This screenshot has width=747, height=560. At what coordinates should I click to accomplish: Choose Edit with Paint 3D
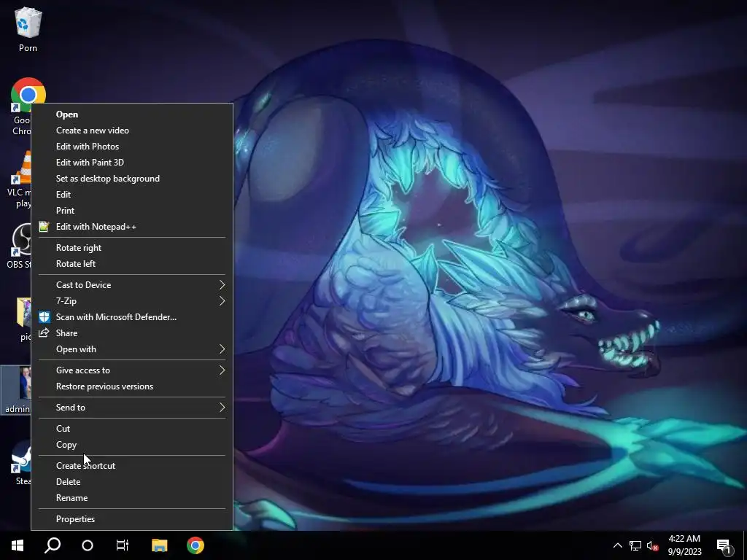coord(132,163)
